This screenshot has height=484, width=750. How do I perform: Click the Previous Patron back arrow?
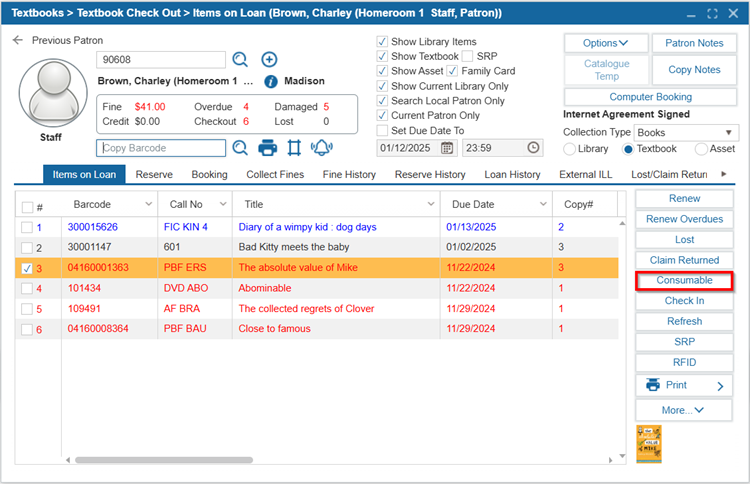[18, 40]
